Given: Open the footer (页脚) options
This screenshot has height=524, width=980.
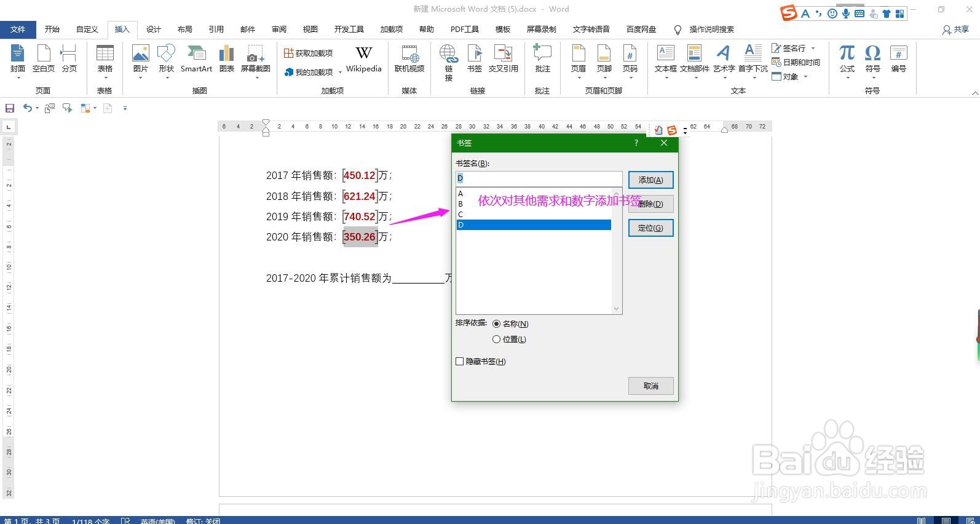Looking at the screenshot, I should [x=604, y=62].
